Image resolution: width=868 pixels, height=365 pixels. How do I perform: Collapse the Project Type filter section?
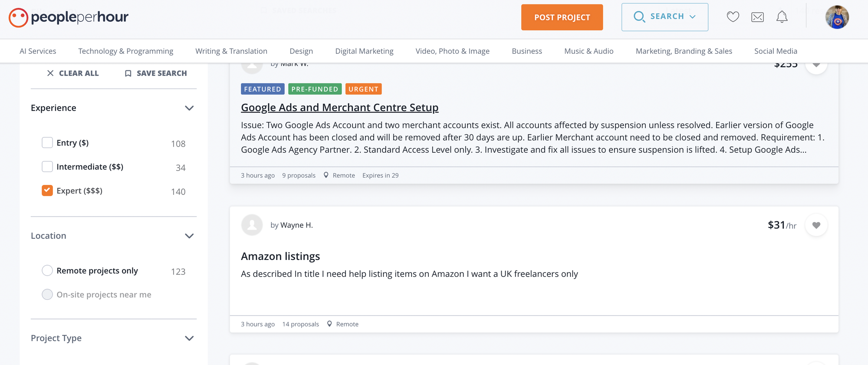tap(189, 339)
